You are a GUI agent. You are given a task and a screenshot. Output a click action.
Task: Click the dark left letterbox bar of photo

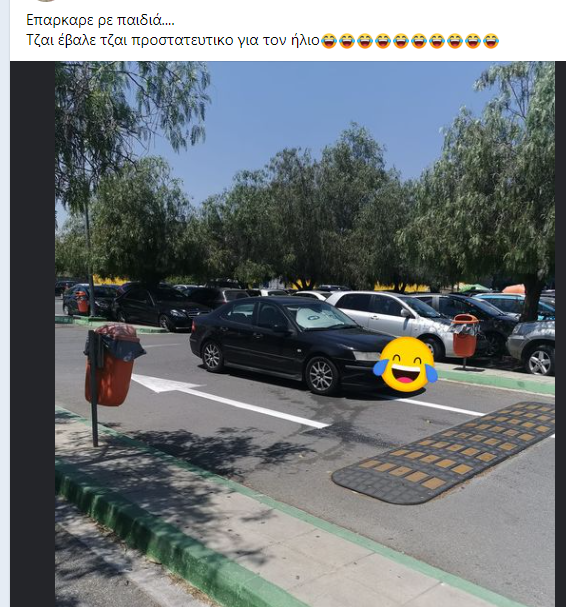tap(33, 334)
